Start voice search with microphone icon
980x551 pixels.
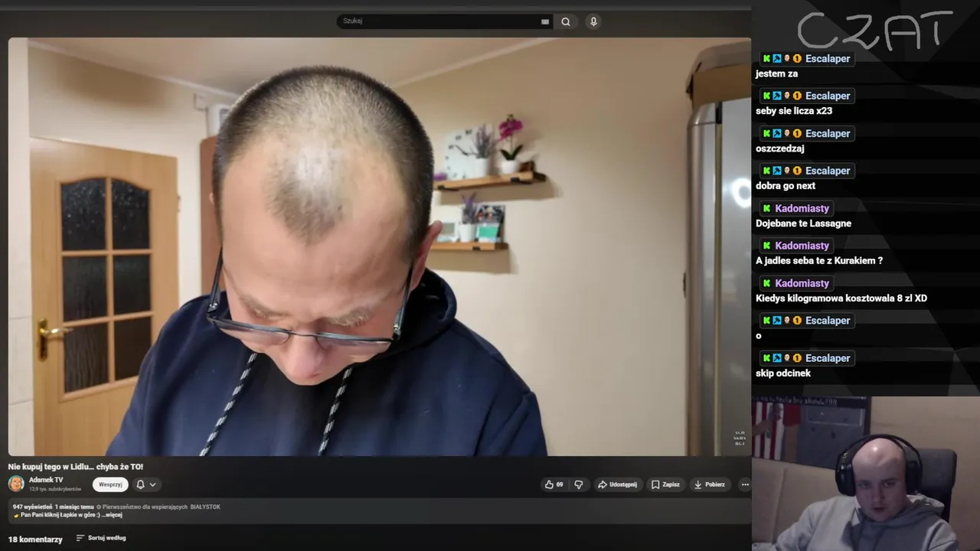coord(593,21)
